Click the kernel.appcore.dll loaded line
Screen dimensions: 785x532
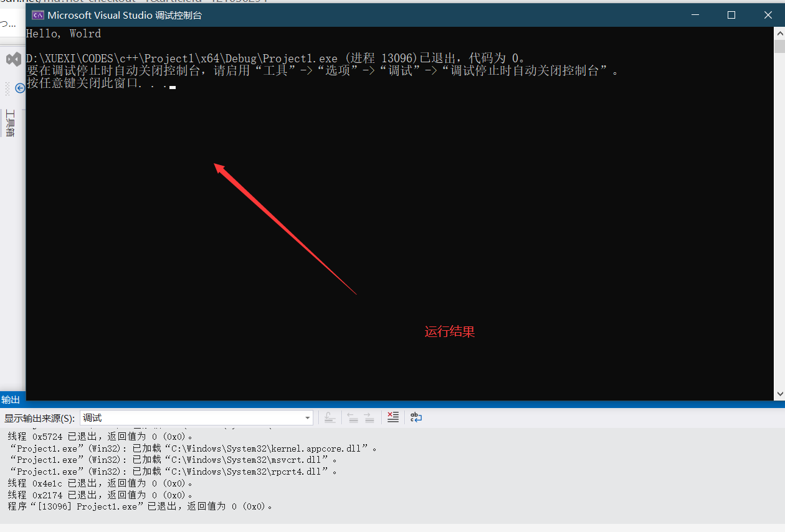[194, 449]
